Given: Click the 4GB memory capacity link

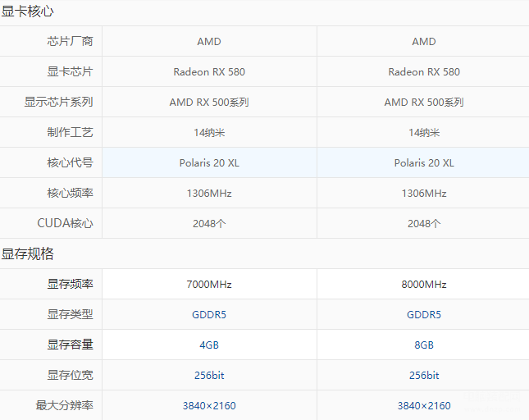Looking at the screenshot, I should click(209, 345).
